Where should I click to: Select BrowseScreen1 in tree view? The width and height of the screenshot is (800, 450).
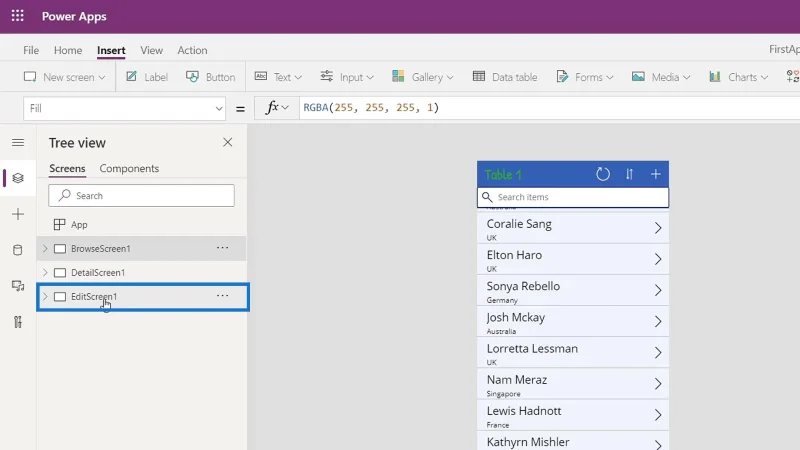[x=101, y=248]
